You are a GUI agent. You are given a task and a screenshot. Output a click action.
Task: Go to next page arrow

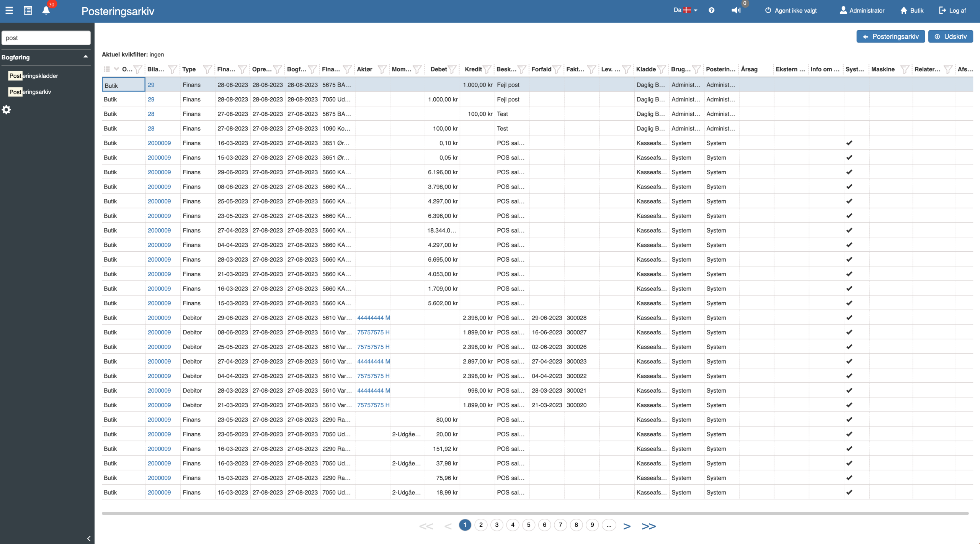(627, 526)
